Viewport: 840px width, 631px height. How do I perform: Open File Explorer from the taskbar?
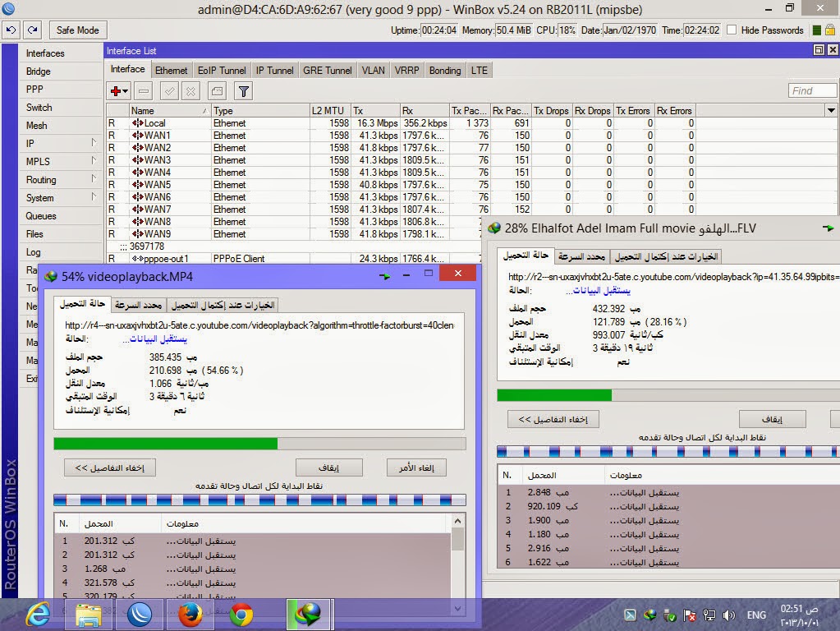coord(89,615)
